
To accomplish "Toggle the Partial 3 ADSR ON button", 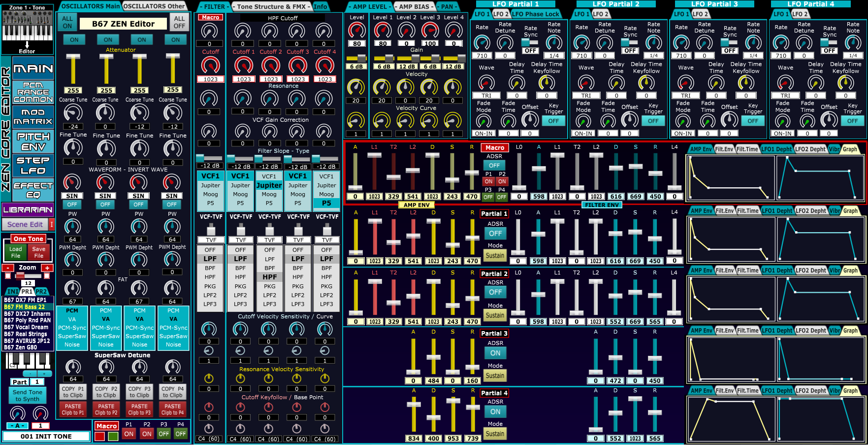I will (x=495, y=353).
